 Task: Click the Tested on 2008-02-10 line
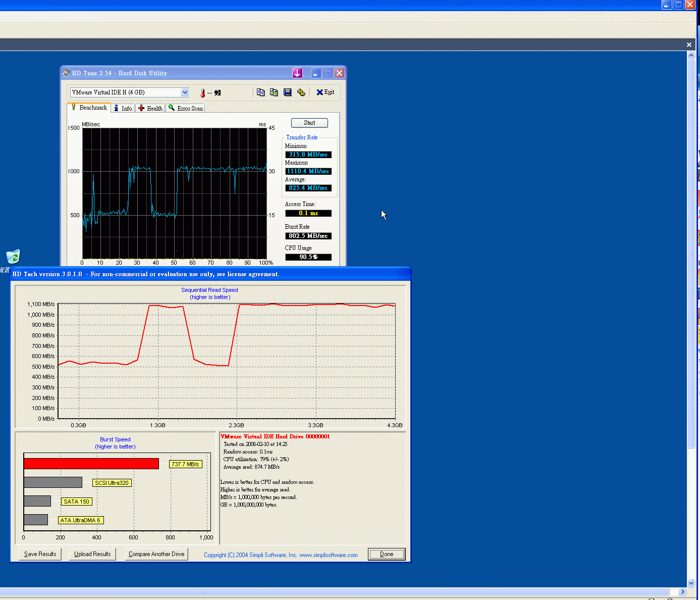click(x=255, y=444)
